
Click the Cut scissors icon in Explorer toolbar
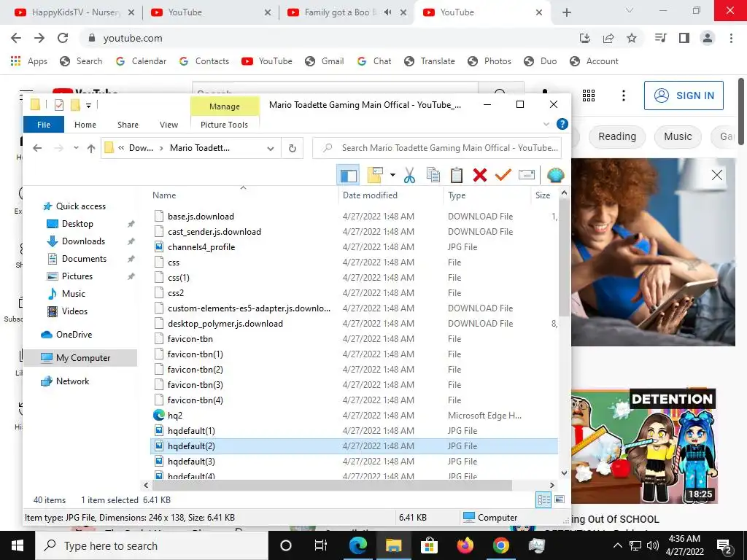tap(409, 175)
